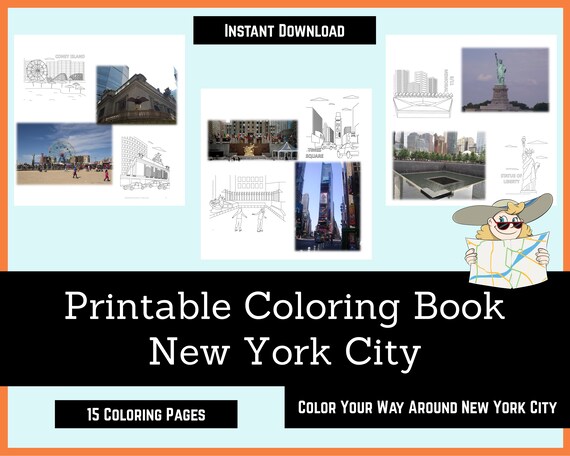
Task: Open the Coney Island Ferris wheel beach photo
Action: 64,154
